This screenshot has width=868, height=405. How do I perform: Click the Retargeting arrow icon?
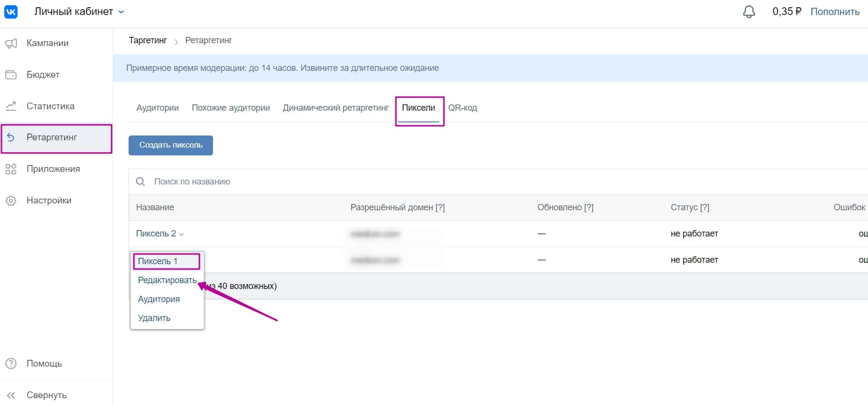tap(11, 137)
